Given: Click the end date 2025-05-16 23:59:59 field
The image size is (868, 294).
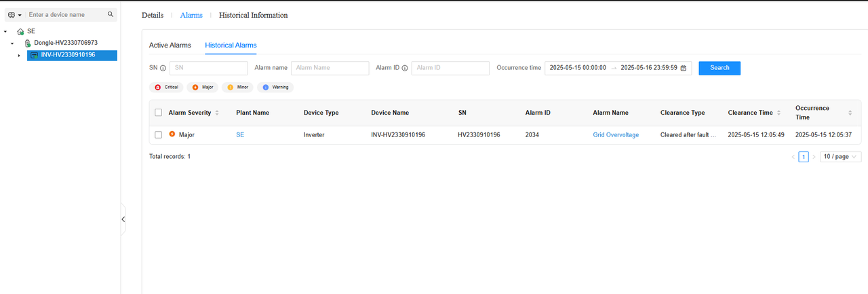Looking at the screenshot, I should 649,68.
